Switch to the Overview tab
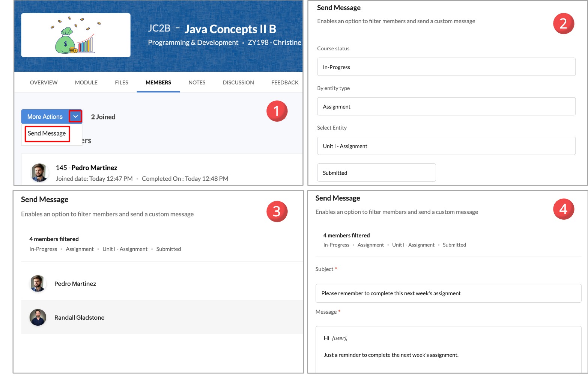Screen dimensions: 588x376 pos(44,82)
